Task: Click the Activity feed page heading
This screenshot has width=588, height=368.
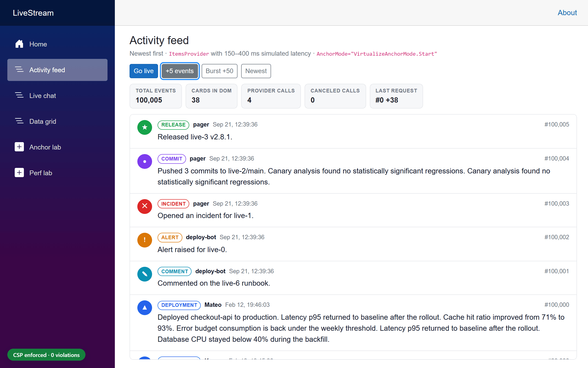Action: tap(159, 40)
